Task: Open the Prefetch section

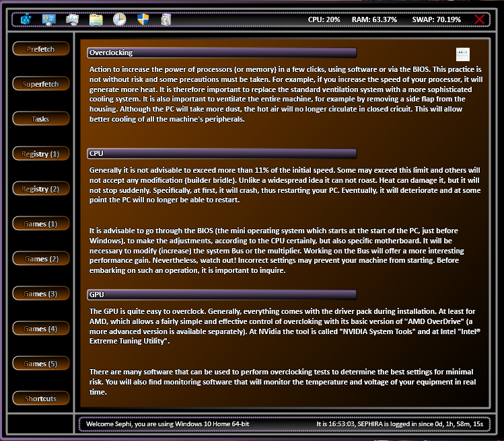Action: 41,49
